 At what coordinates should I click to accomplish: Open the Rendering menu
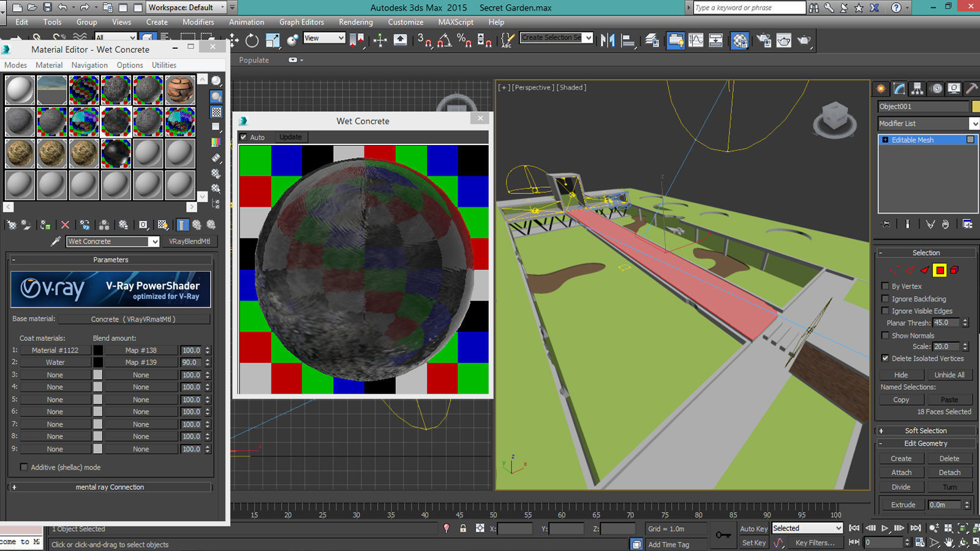[x=356, y=22]
